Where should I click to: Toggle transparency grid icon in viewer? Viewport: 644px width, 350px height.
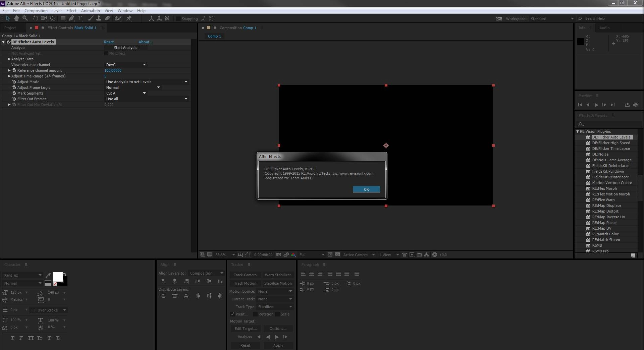click(x=337, y=255)
